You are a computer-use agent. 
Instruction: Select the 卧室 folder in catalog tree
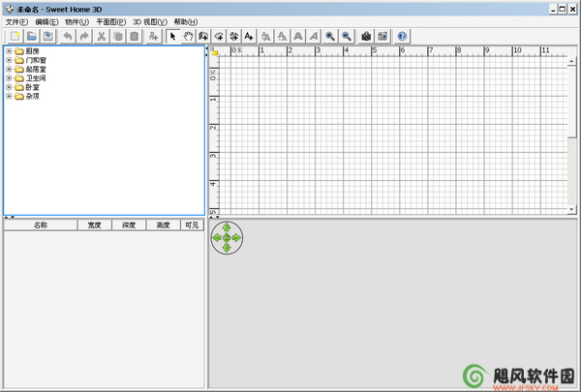pos(32,87)
